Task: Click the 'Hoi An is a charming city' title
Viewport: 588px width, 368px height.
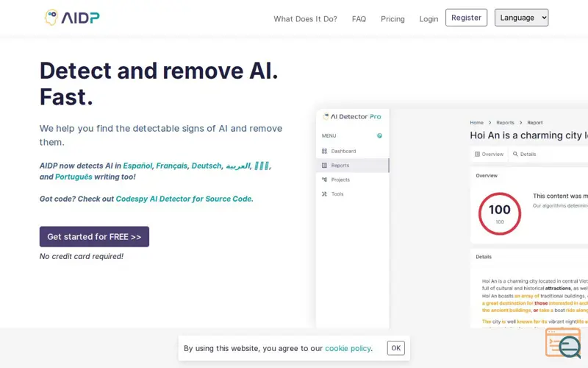Action: click(528, 135)
